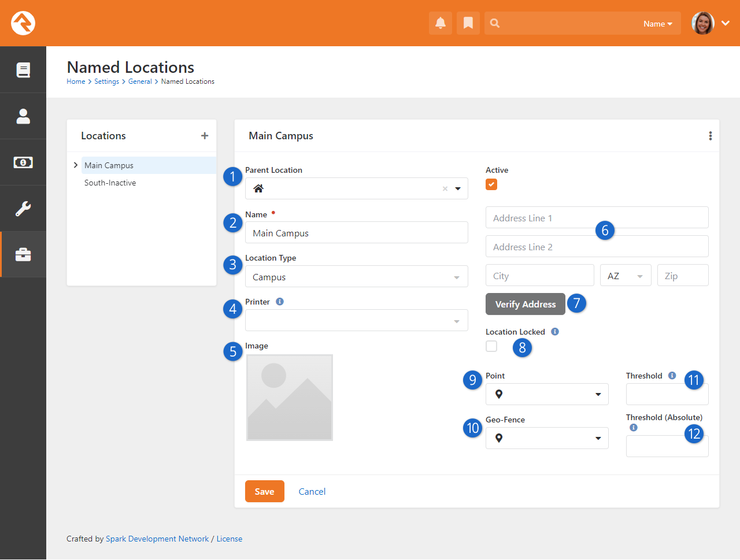Uncheck the Active checkbox
The image size is (740, 560).
coord(491,184)
